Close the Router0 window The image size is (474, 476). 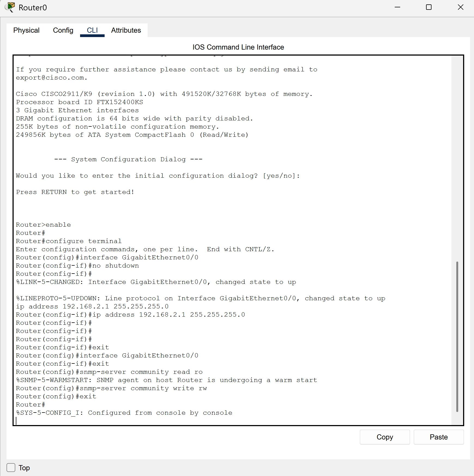[x=460, y=7]
